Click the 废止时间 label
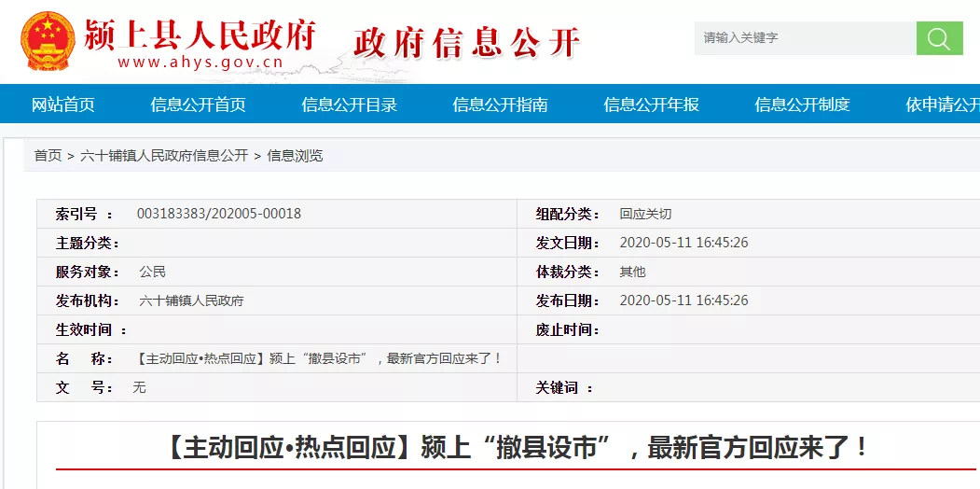Screen dimensions: 980x489 [x=568, y=329]
